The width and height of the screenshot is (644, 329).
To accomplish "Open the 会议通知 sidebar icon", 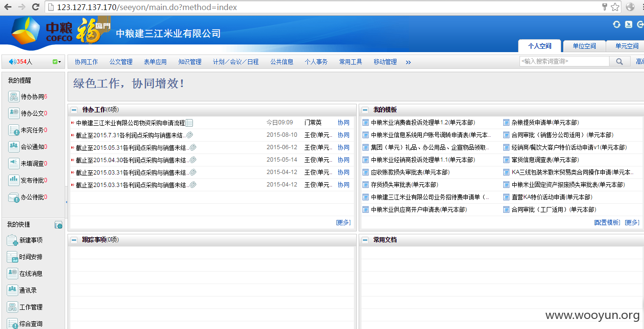I will (x=13, y=147).
